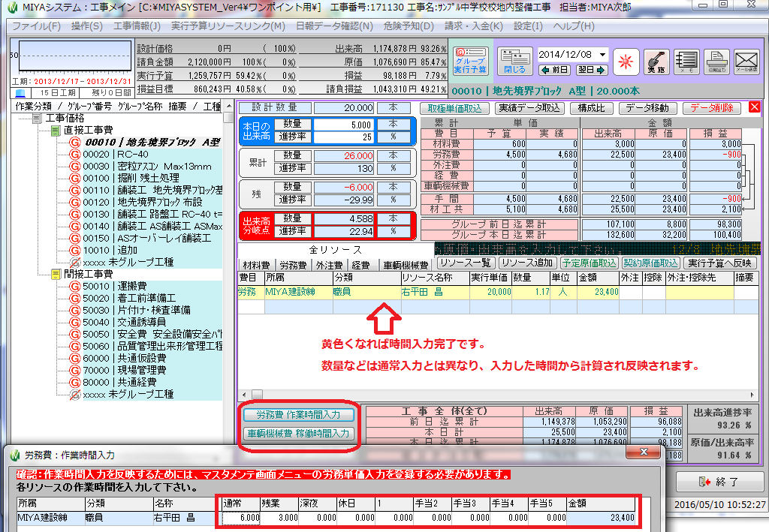Open the ファイル(F) menu

36,26
